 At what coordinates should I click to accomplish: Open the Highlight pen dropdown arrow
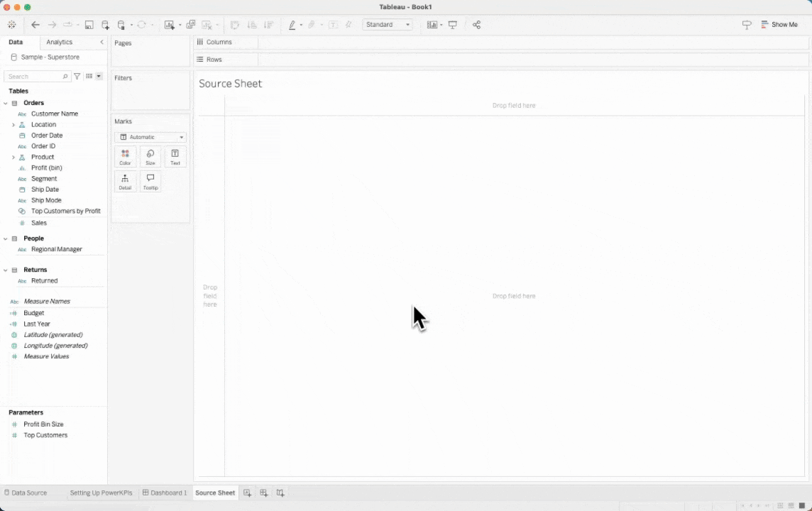pyautogui.click(x=301, y=25)
